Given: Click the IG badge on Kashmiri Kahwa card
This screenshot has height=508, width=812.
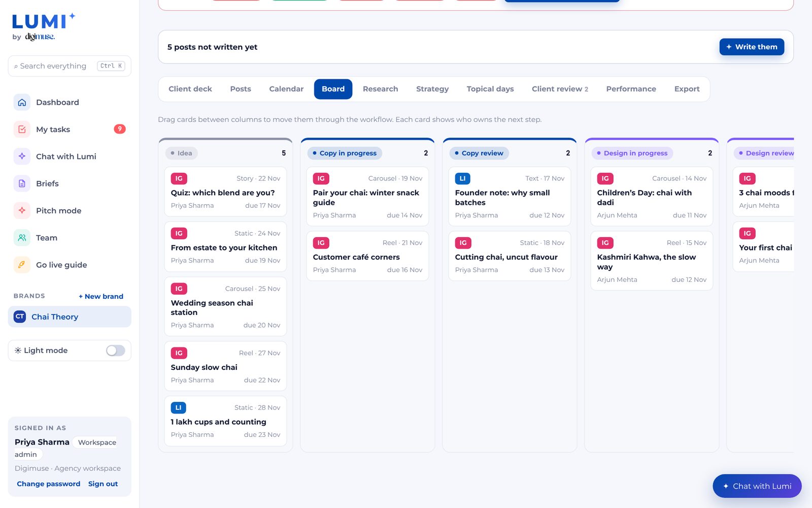Looking at the screenshot, I should click(x=605, y=243).
